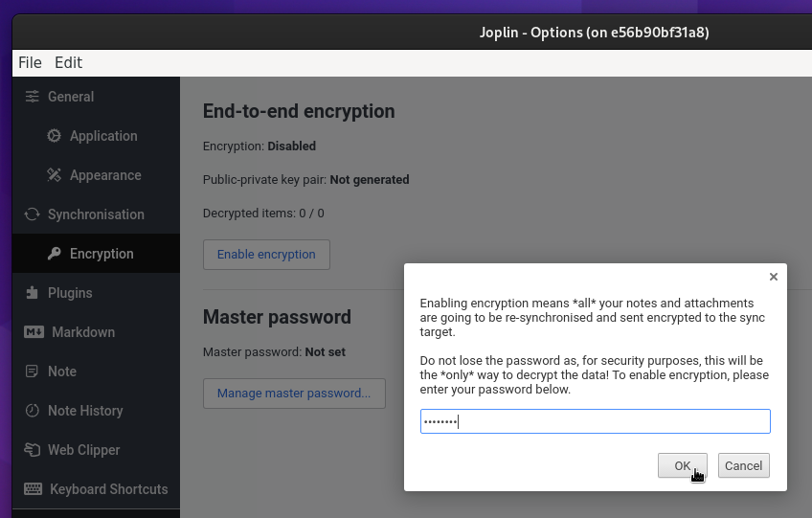This screenshot has height=518, width=812.
Task: Click the Plugins puzzle piece icon
Action: tap(33, 293)
